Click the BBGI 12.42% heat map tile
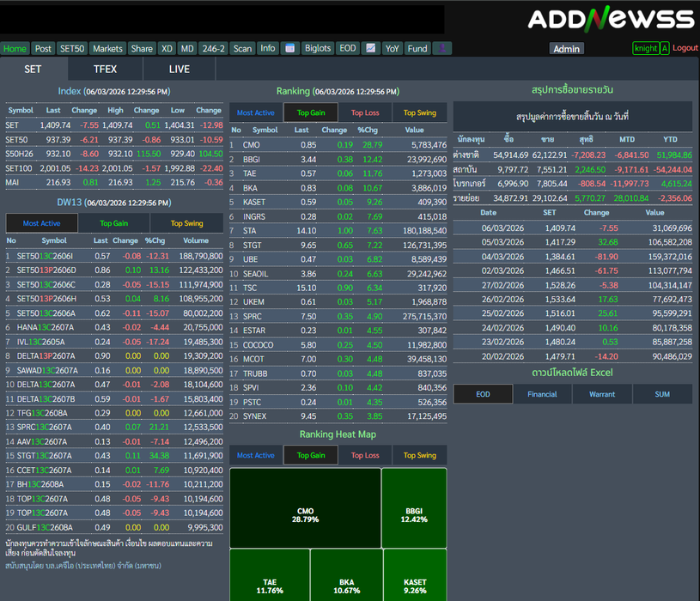Screen dimensions: 700x601 point(414,507)
